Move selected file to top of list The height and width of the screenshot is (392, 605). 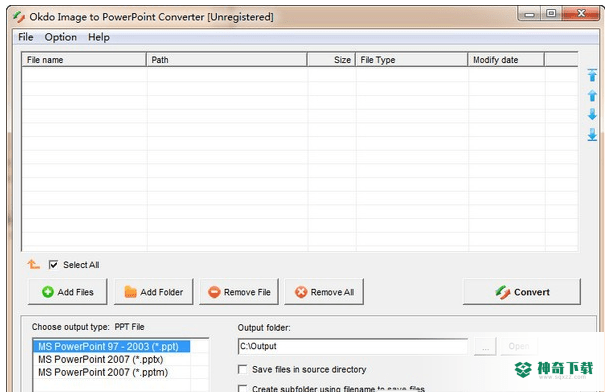(592, 75)
